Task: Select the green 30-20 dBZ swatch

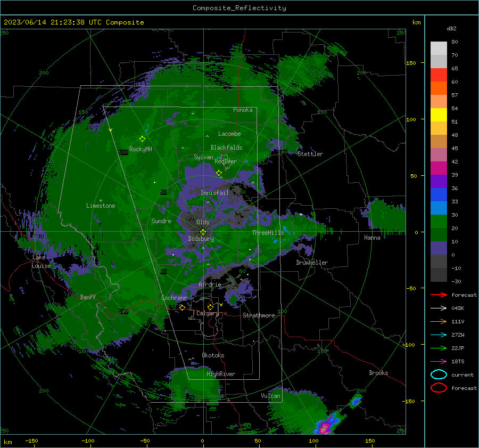Action: click(x=439, y=221)
